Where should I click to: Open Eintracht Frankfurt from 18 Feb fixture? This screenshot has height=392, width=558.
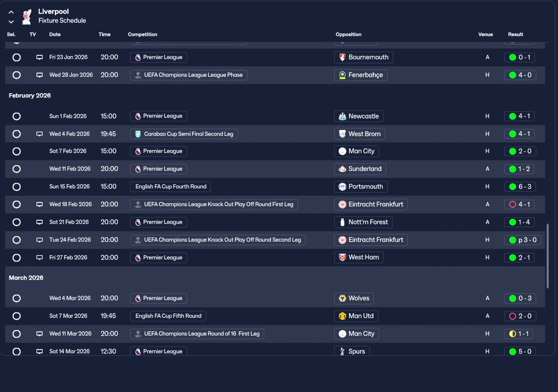[x=371, y=204]
